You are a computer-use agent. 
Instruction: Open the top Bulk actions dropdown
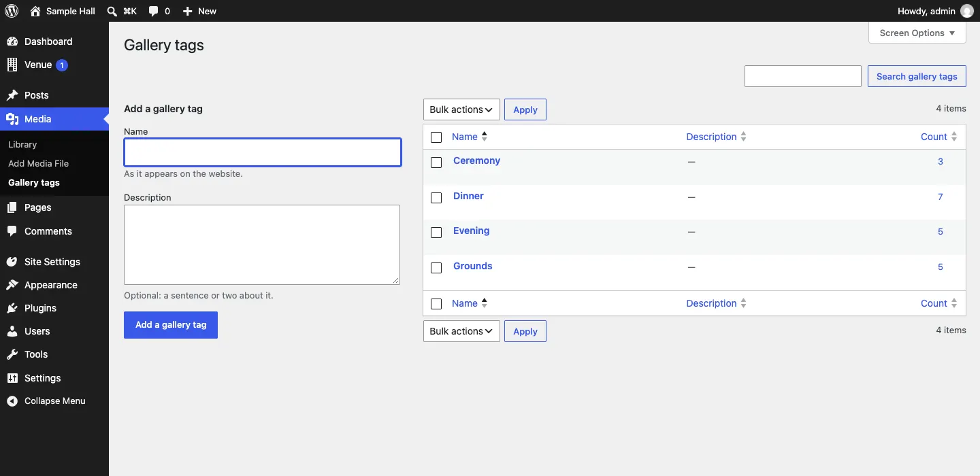point(461,109)
